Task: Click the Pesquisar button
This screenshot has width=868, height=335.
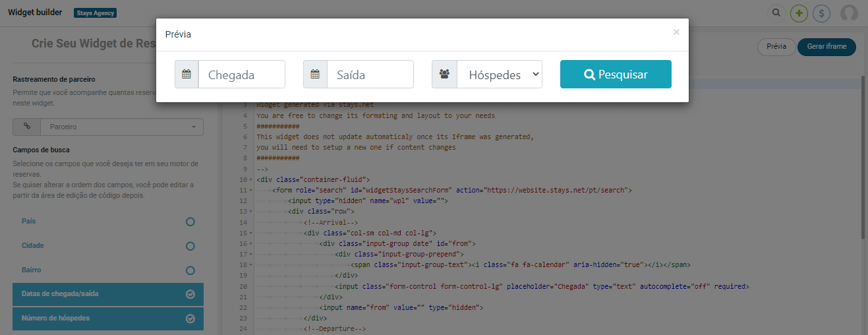Action: tap(616, 75)
